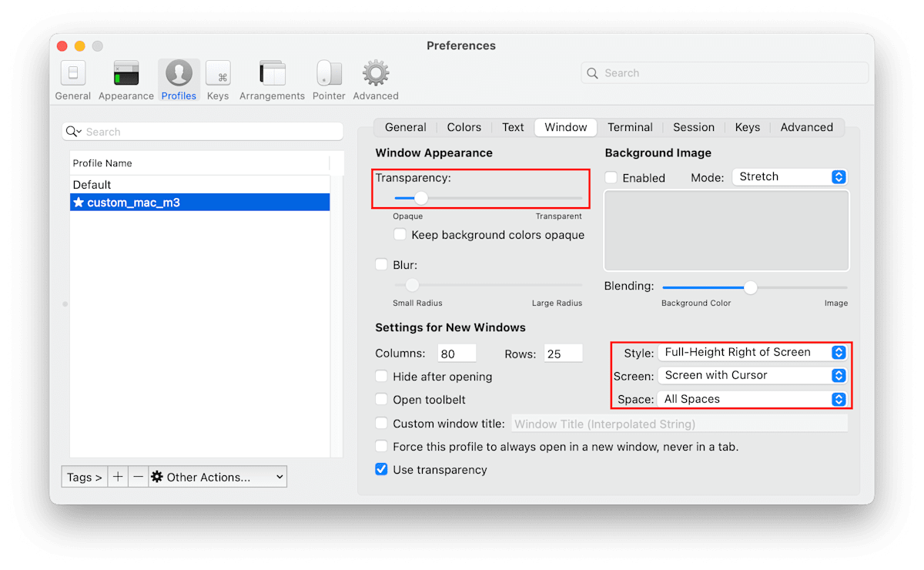The width and height of the screenshot is (924, 570).
Task: Open the Advanced gear icon in toolbar
Action: click(376, 80)
